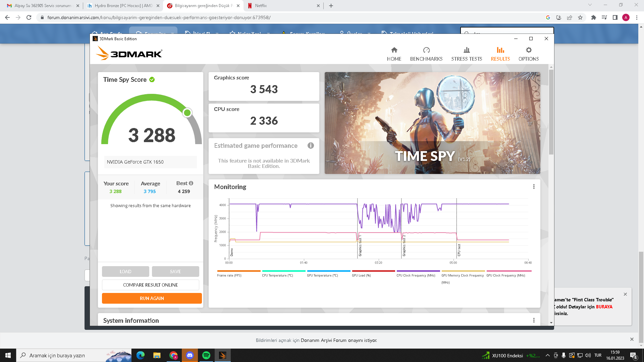The height and width of the screenshot is (362, 644).
Task: Reload the forum page
Action: pyautogui.click(x=29, y=17)
